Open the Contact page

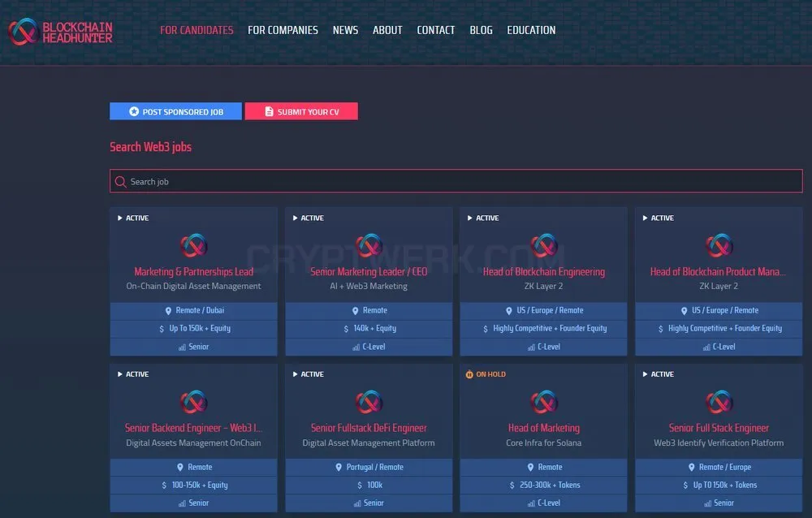click(435, 31)
